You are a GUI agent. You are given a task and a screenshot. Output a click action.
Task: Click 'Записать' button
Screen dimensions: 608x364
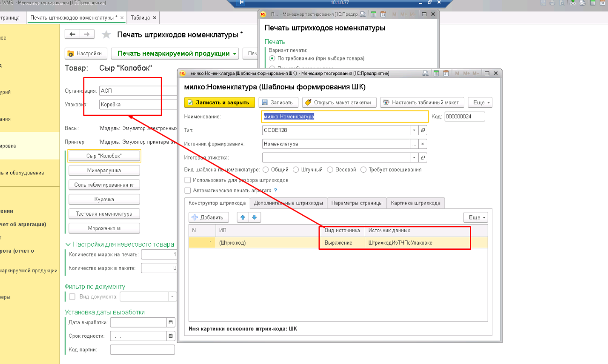point(279,102)
